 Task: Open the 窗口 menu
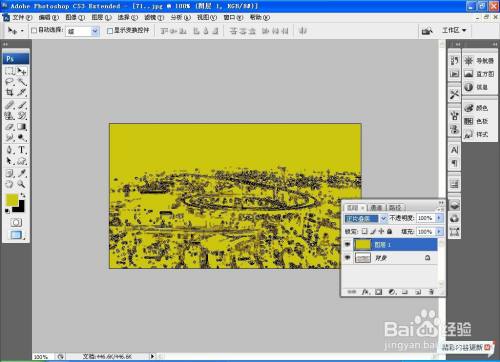click(x=233, y=17)
